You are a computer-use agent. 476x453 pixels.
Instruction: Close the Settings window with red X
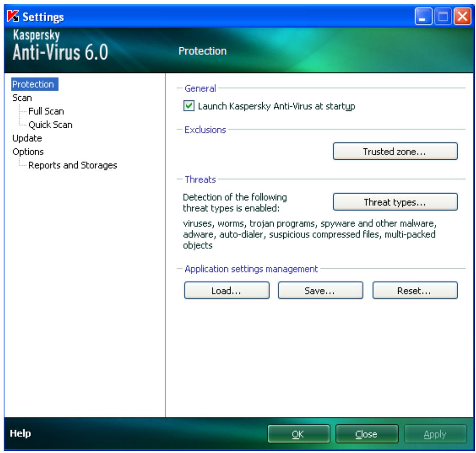tap(462, 16)
